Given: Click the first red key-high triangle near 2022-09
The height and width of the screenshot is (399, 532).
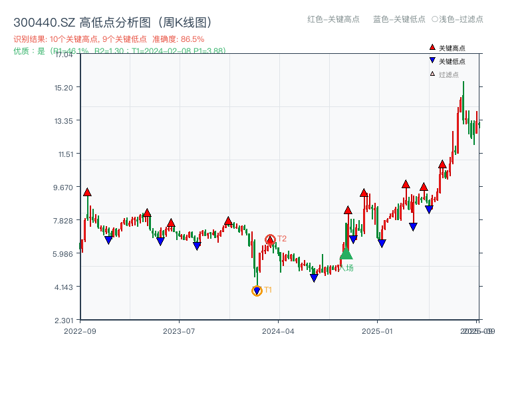Looking at the screenshot, I should [x=87, y=192].
